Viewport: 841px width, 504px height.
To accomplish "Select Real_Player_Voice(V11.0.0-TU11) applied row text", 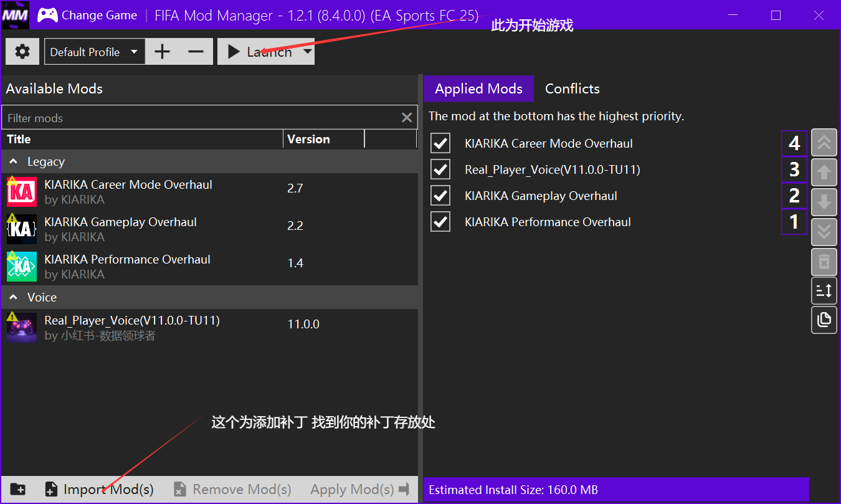I will pos(553,169).
